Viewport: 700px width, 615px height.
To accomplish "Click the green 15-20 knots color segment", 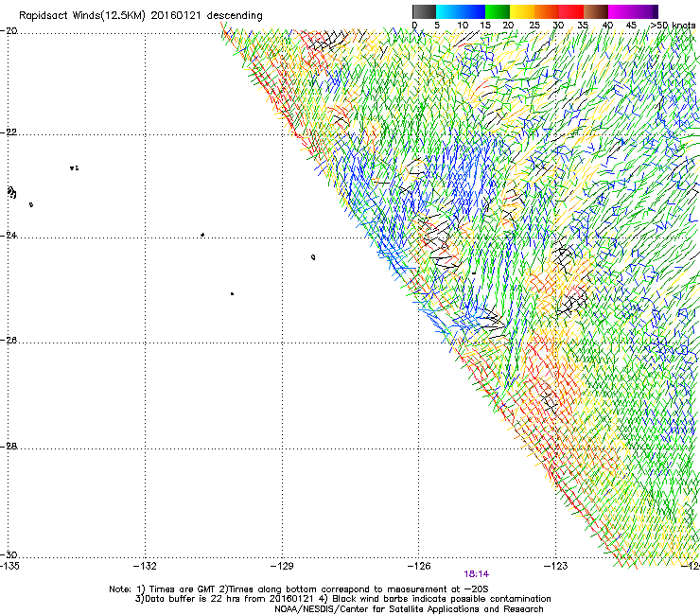I will click(x=498, y=11).
